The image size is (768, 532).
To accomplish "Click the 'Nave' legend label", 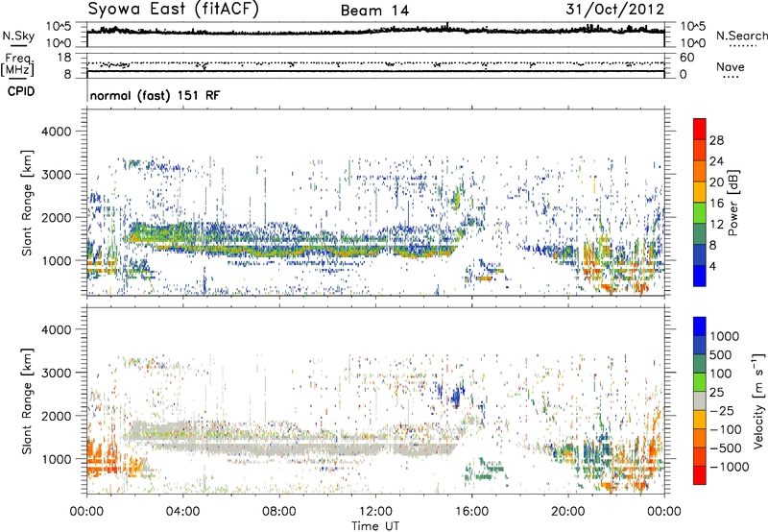I will click(731, 67).
